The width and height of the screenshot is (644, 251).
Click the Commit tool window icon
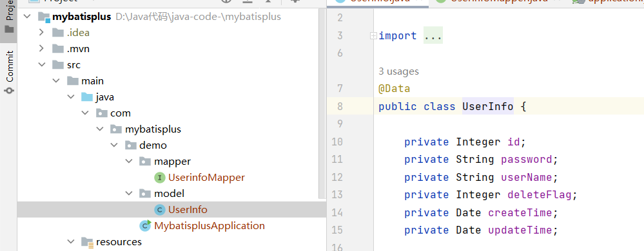(9, 91)
